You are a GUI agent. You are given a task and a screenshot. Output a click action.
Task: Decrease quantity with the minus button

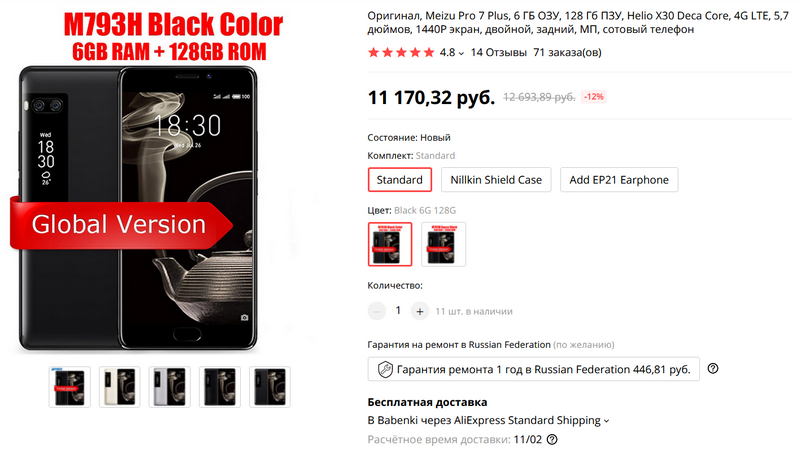point(377,311)
